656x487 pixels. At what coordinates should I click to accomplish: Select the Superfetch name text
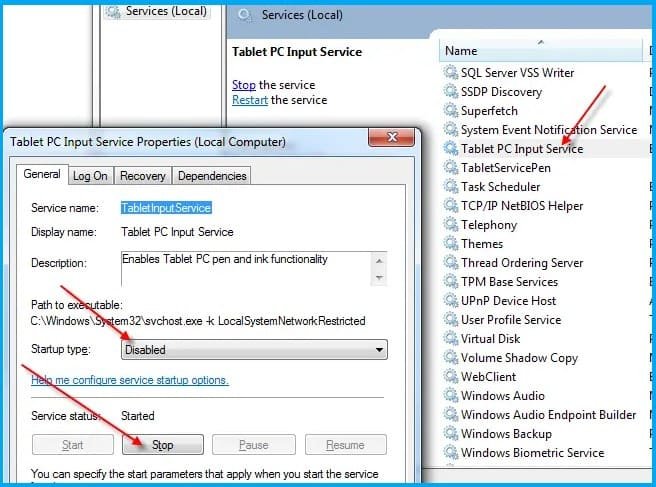click(489, 110)
